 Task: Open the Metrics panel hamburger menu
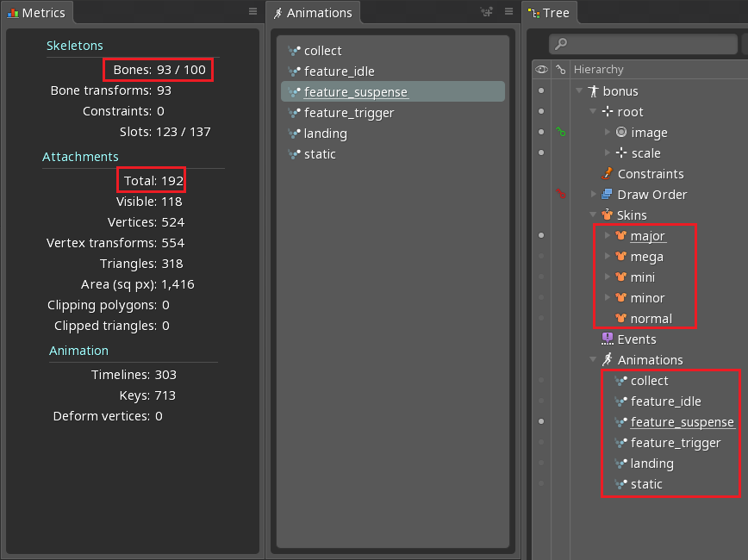pos(252,12)
